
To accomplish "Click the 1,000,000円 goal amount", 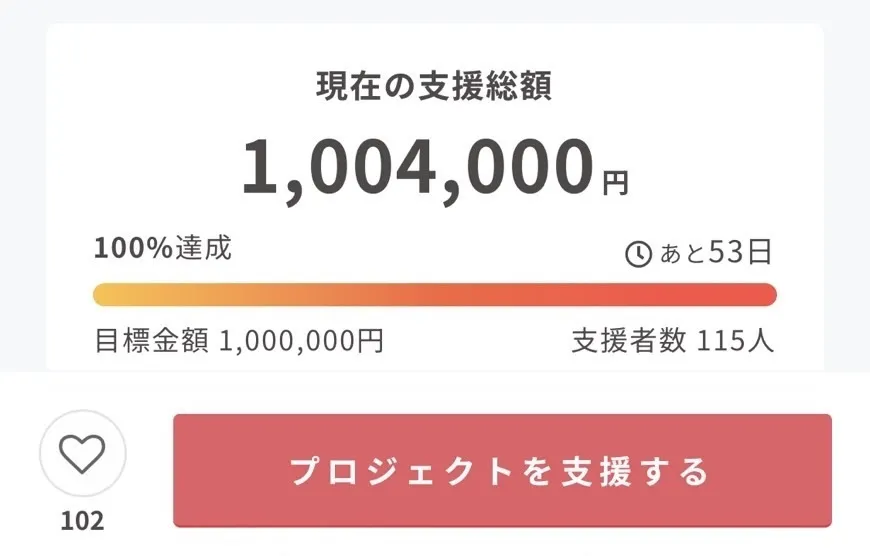I will (x=301, y=341).
